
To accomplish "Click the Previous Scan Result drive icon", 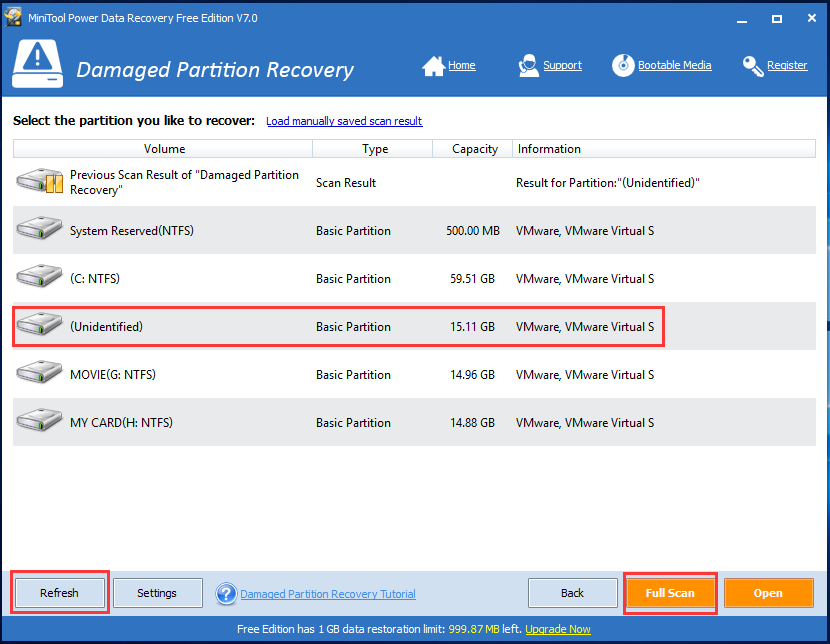I will [x=40, y=181].
